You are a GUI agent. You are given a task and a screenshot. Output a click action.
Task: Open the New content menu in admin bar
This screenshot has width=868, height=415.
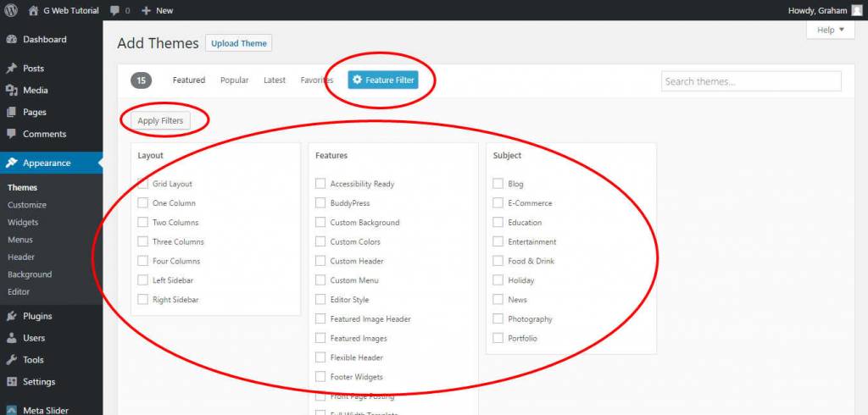158,10
